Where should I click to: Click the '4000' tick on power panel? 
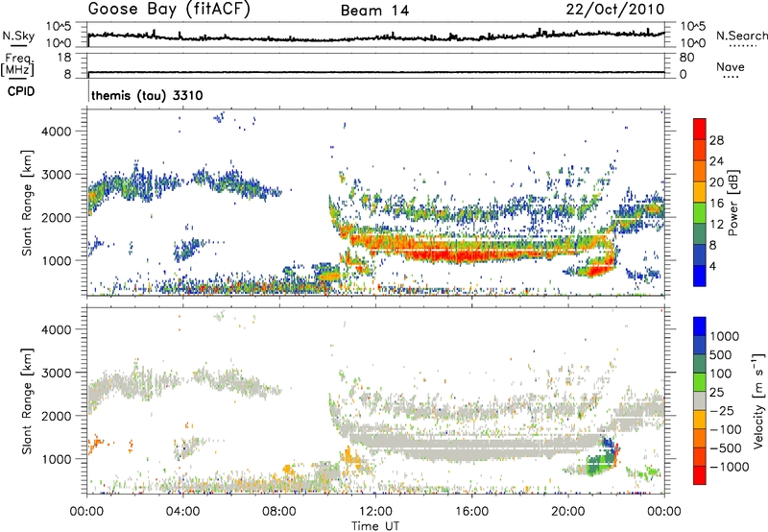click(x=56, y=132)
